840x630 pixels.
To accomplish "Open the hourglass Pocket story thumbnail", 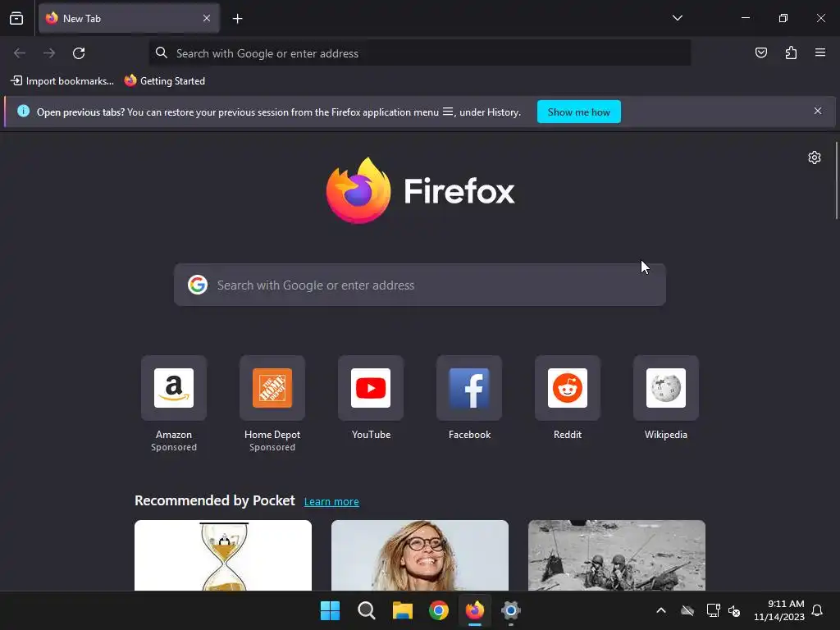I will pyautogui.click(x=223, y=555).
